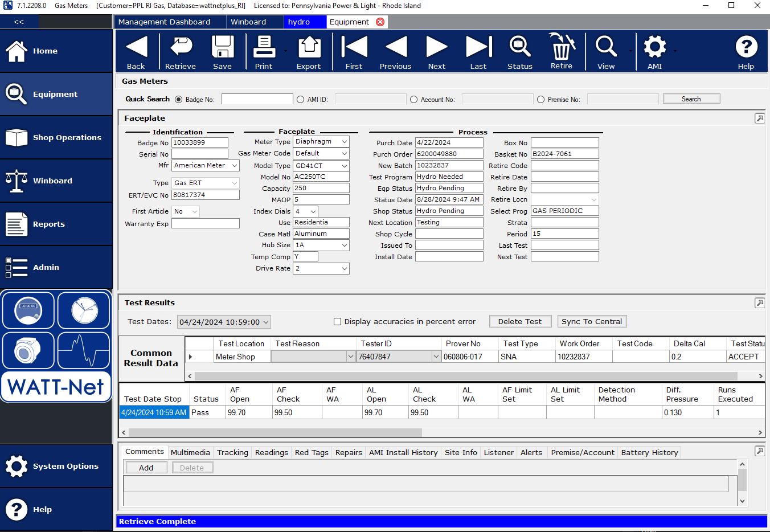The height and width of the screenshot is (532, 770).
Task: Select the AMI ID radio button
Action: (301, 99)
